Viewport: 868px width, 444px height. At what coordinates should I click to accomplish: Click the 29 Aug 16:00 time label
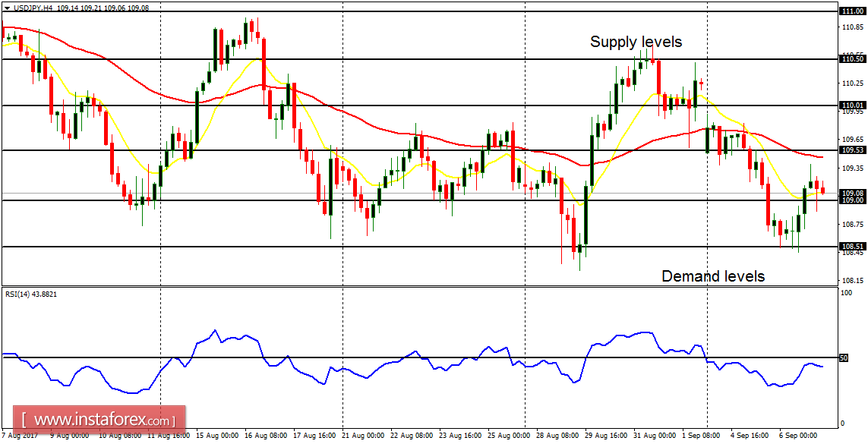click(x=605, y=436)
